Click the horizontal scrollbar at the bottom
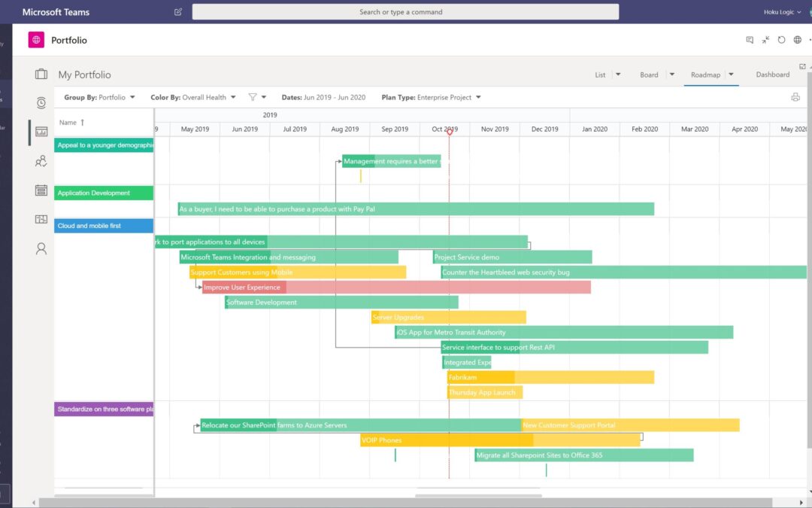This screenshot has height=508, width=812. pos(405,502)
